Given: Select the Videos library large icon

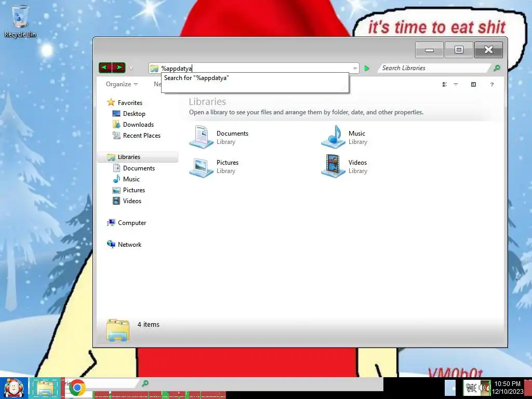Looking at the screenshot, I should [x=333, y=166].
